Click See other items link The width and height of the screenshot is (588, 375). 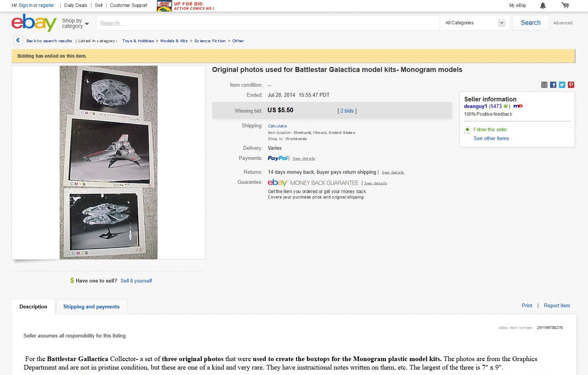(x=491, y=139)
